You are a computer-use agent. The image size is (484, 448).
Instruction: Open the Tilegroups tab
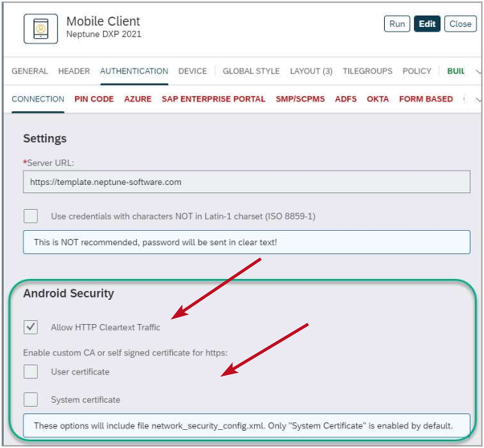(x=367, y=71)
